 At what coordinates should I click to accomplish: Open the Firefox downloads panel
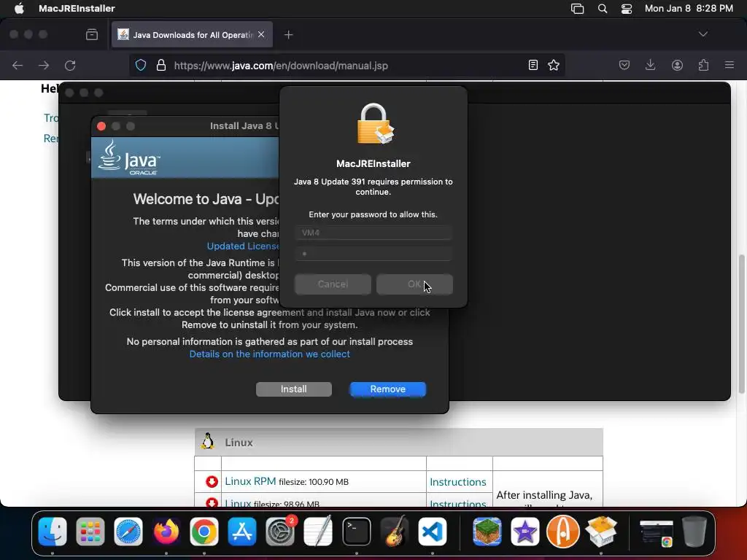pos(650,65)
